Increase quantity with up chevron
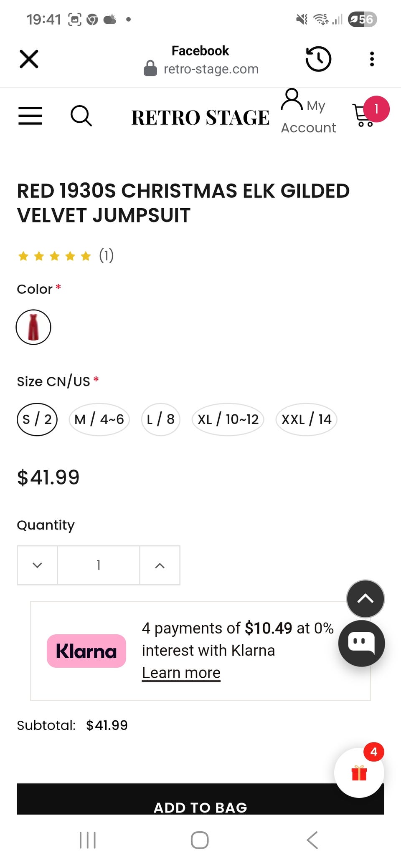This screenshot has width=401, height=868. click(x=160, y=565)
